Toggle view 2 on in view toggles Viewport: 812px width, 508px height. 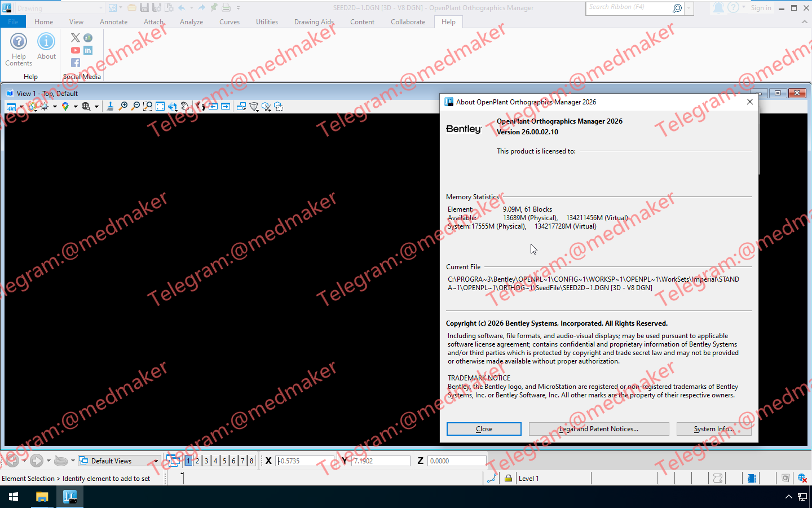197,461
